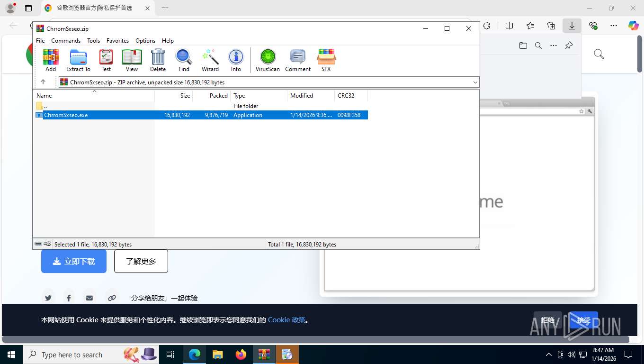Sort by the CRC32 column header

coord(351,95)
